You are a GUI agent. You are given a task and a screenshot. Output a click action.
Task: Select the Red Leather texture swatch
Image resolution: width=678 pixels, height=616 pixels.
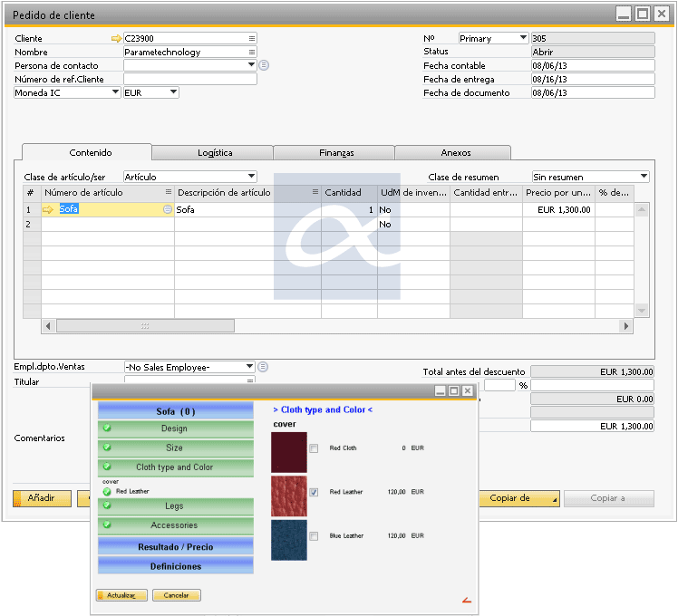289,496
